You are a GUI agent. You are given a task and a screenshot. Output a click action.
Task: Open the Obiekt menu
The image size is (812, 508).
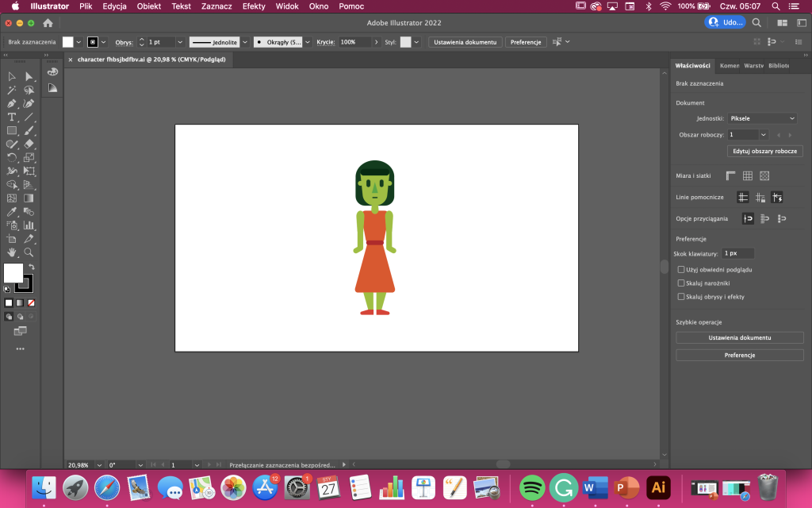click(x=149, y=6)
